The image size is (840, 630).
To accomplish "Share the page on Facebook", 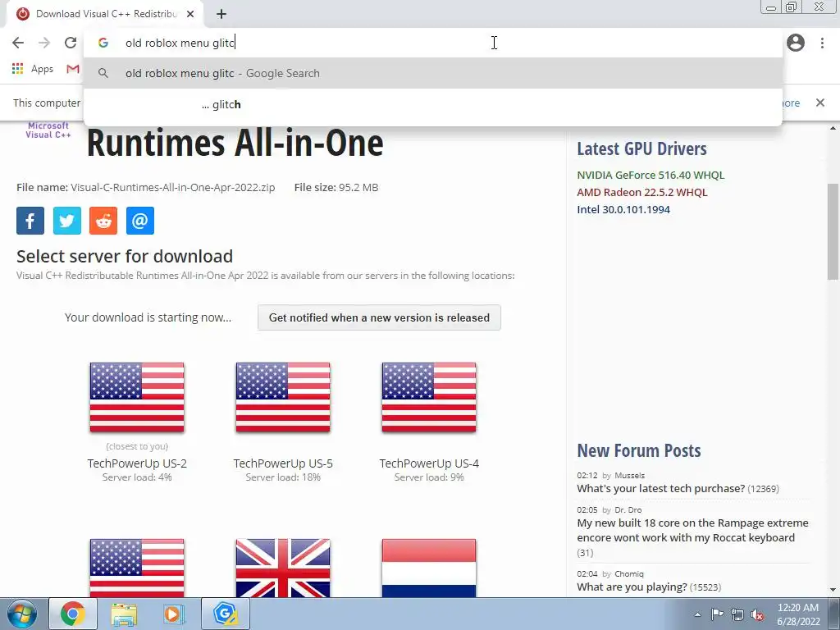I will (30, 221).
